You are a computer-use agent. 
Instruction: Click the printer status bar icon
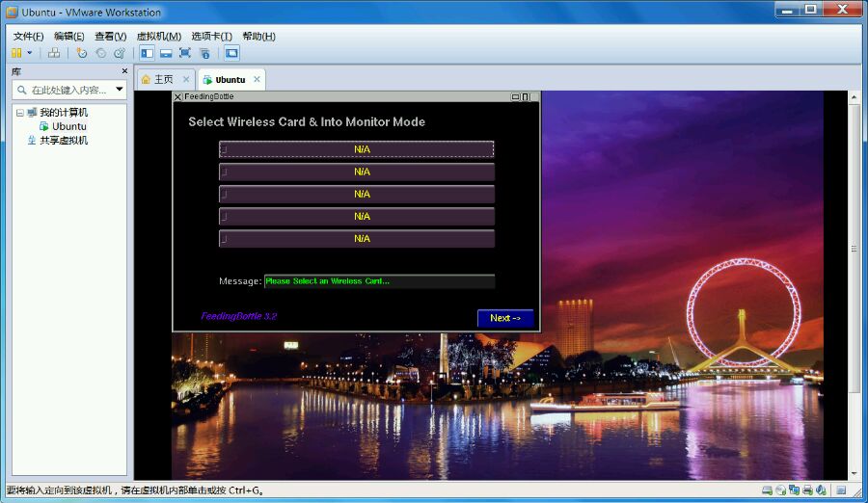click(807, 490)
